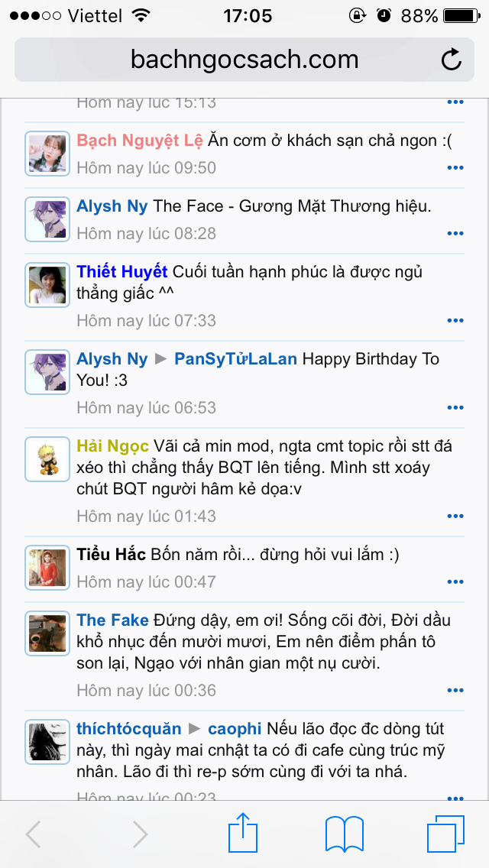Open Bạch Nguyệt Lệ's profile link
This screenshot has width=489, height=868.
point(140,141)
